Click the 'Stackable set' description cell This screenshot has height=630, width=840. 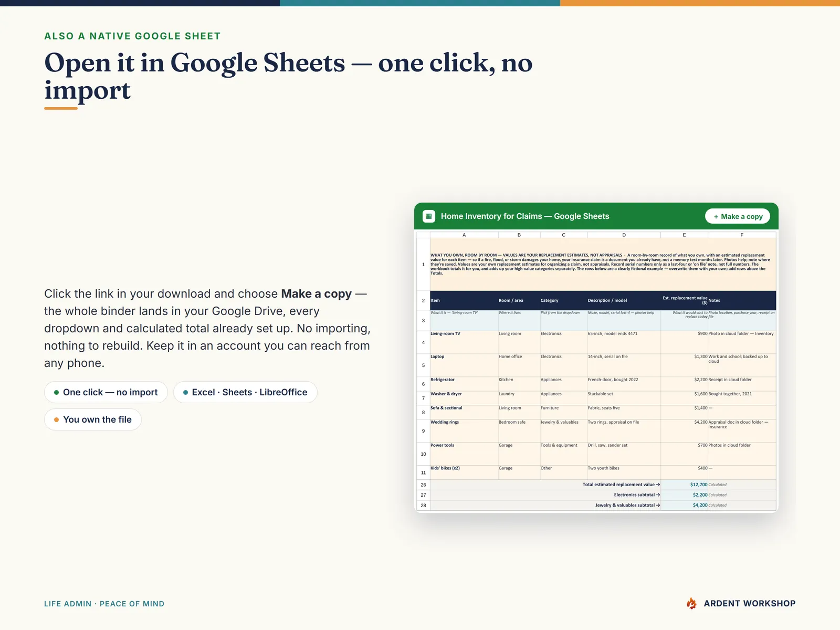pyautogui.click(x=624, y=398)
